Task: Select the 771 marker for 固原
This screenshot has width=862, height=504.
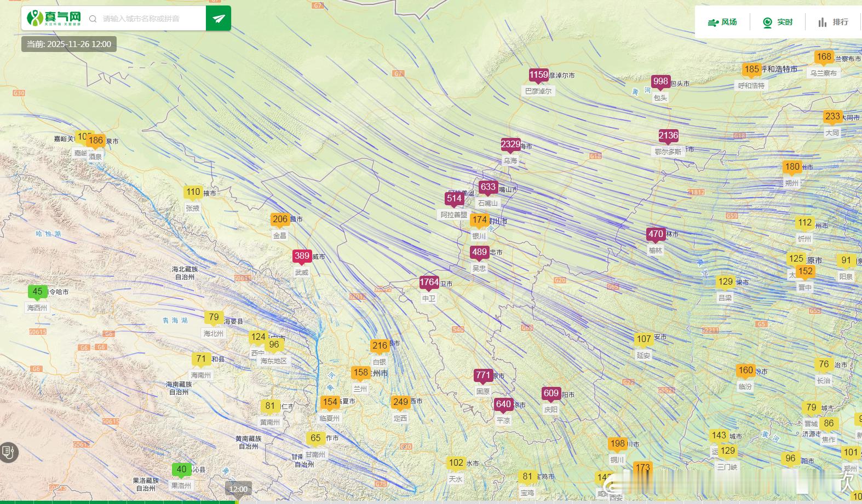Action: (484, 375)
